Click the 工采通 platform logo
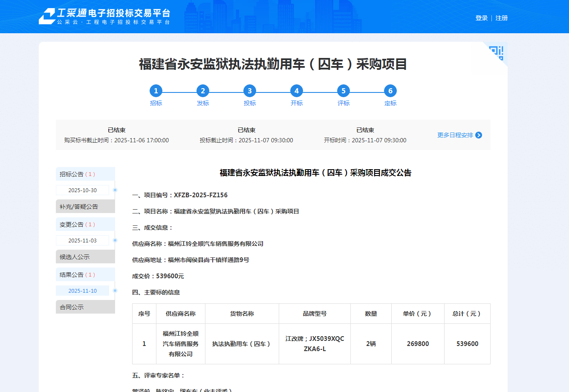 pos(104,17)
